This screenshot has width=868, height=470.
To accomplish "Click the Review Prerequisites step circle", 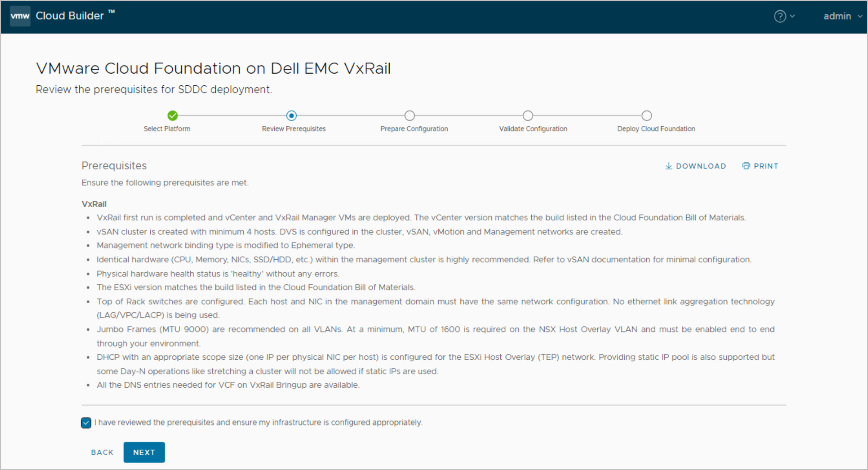I will coord(291,115).
